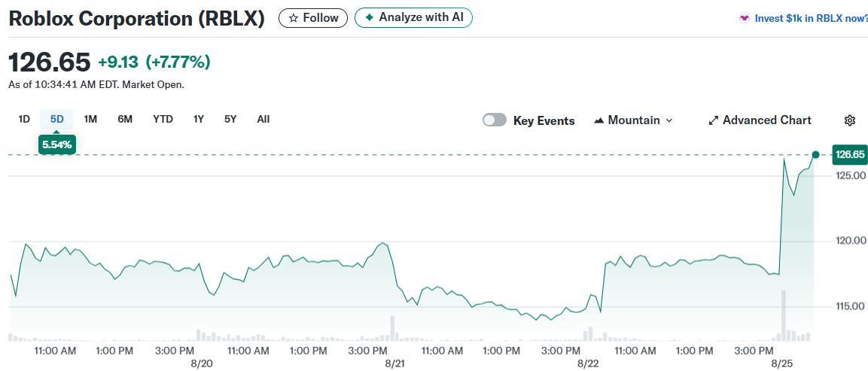Click the As of 10:34:41 AM timestamp
This screenshot has height=371, width=868.
pos(96,85)
